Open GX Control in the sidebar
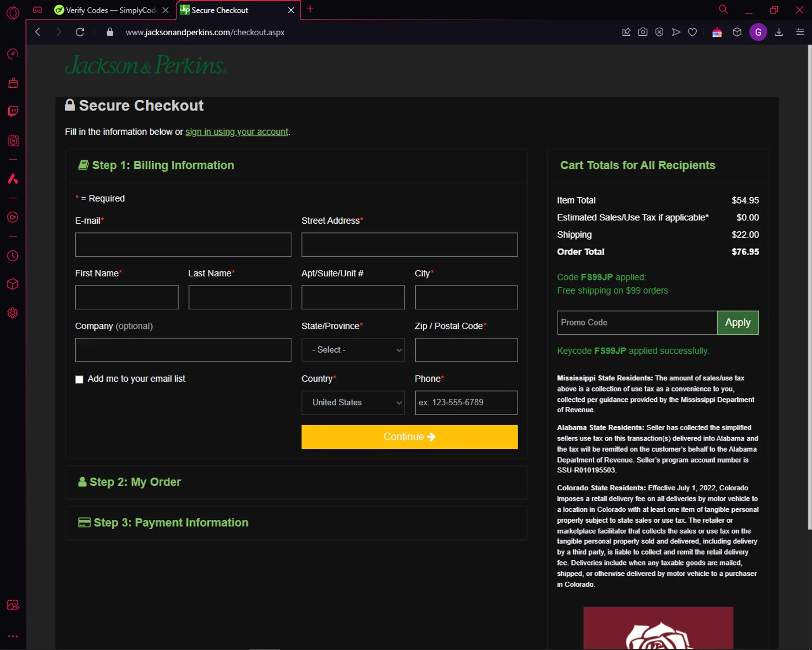This screenshot has height=650, width=812. click(x=13, y=54)
